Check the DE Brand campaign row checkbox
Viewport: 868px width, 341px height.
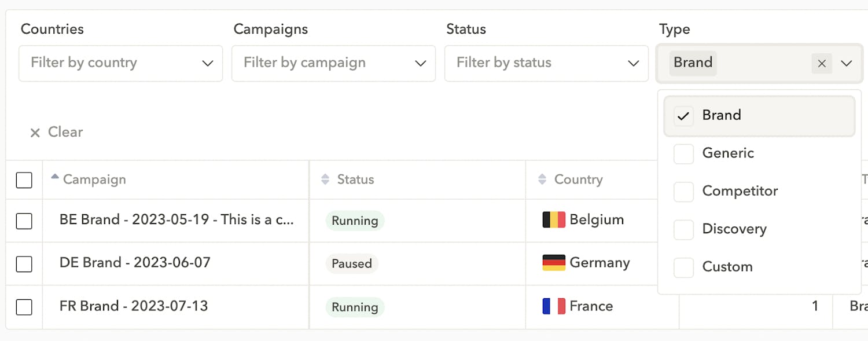[x=24, y=264]
